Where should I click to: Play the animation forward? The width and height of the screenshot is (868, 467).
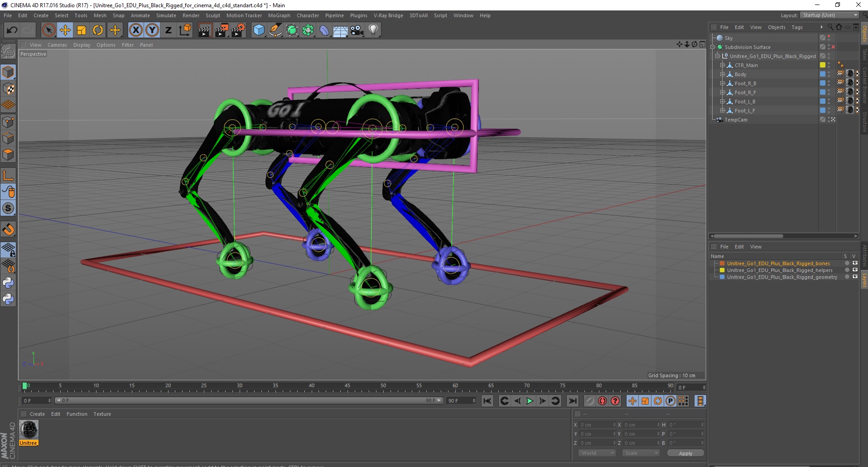[x=530, y=401]
